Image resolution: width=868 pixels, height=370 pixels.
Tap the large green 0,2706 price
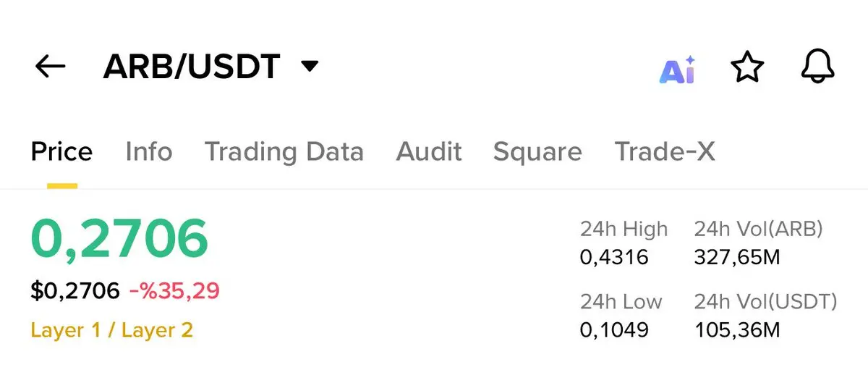click(x=119, y=240)
